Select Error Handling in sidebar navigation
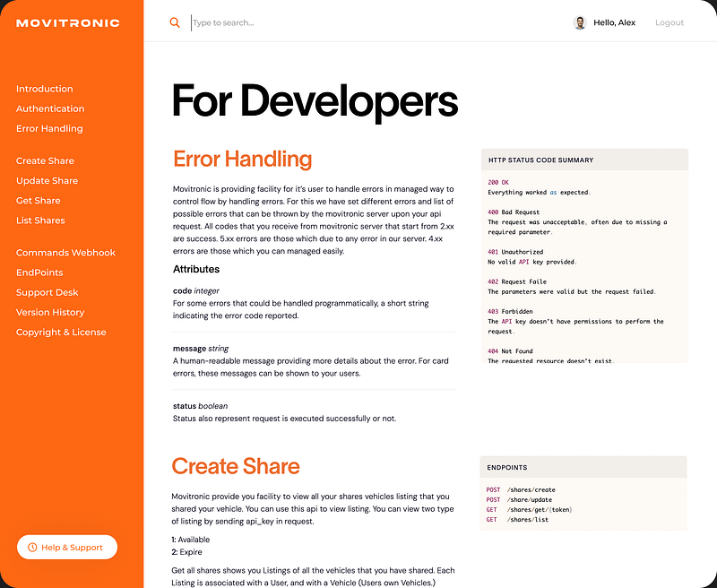The width and height of the screenshot is (717, 588). (x=49, y=128)
